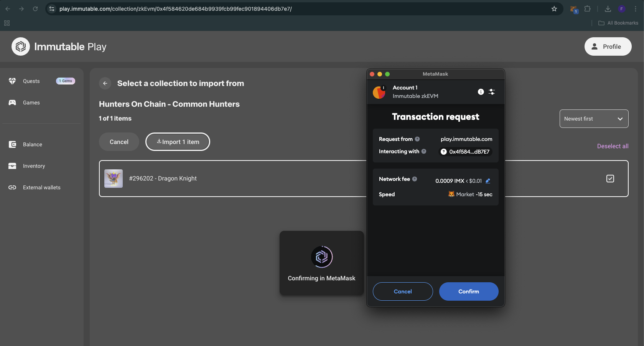Open External wallets in the sidebar
The width and height of the screenshot is (644, 346).
[x=41, y=187]
